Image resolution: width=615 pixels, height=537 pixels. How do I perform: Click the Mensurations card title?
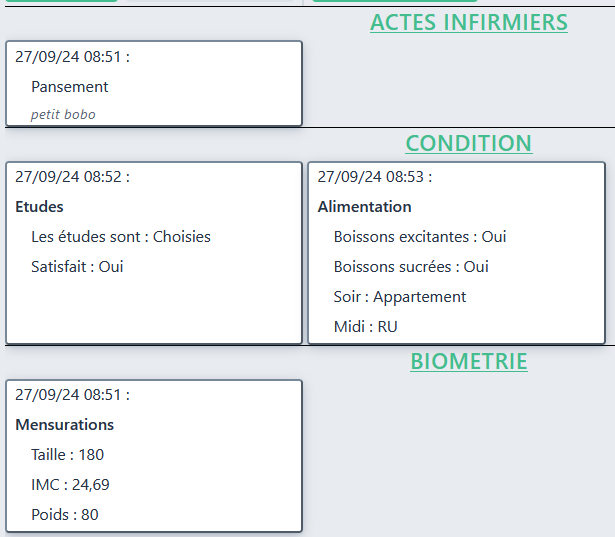tap(64, 425)
